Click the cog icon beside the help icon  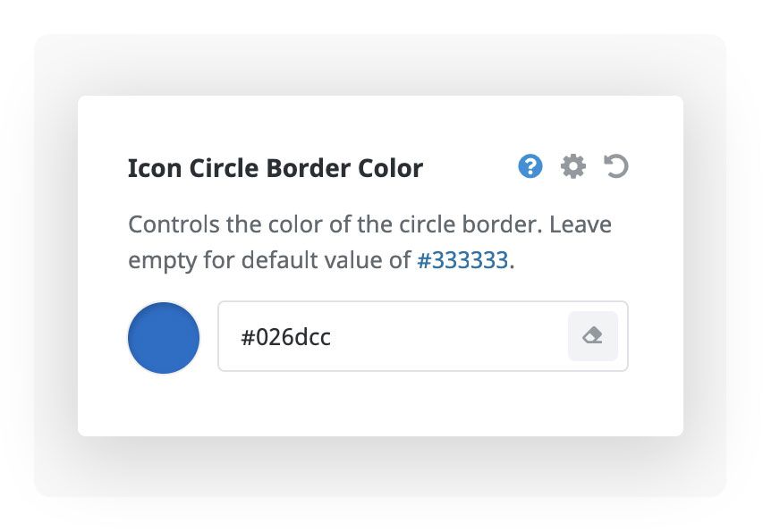573,166
